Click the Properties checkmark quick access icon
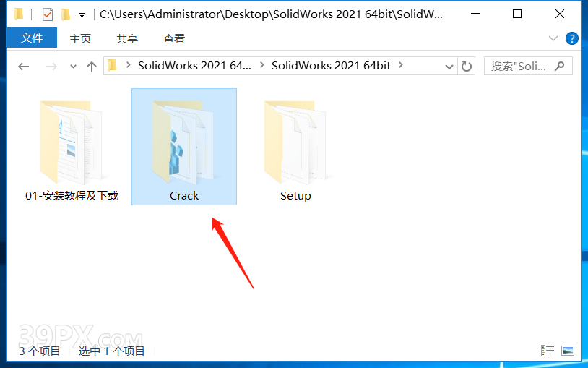588x368 pixels. [48, 14]
